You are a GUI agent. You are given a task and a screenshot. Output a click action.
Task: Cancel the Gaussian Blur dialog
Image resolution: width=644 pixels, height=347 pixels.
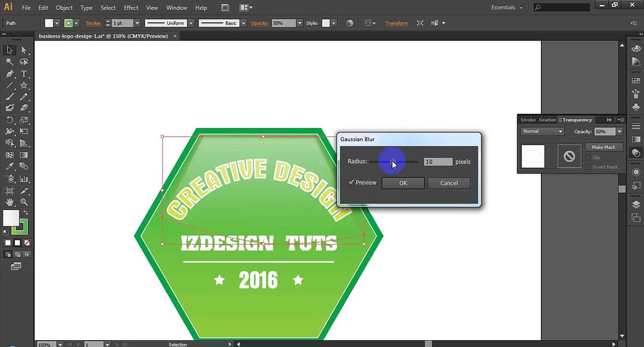449,183
